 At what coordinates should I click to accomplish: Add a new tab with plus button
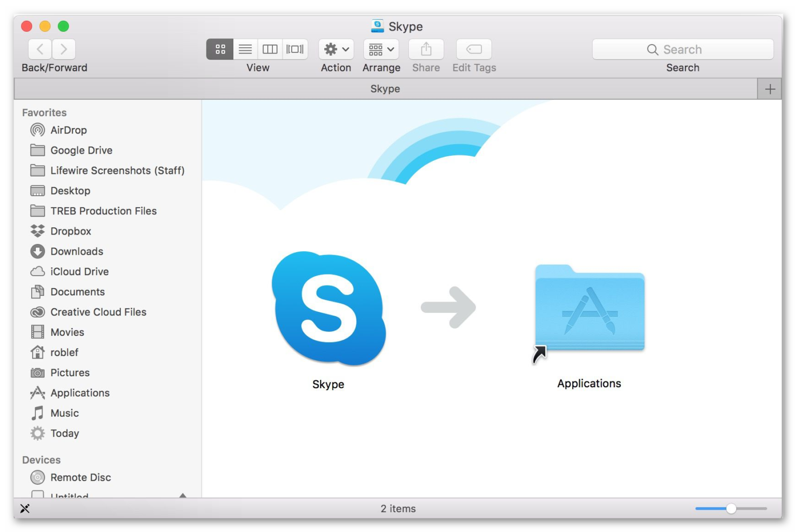(770, 89)
